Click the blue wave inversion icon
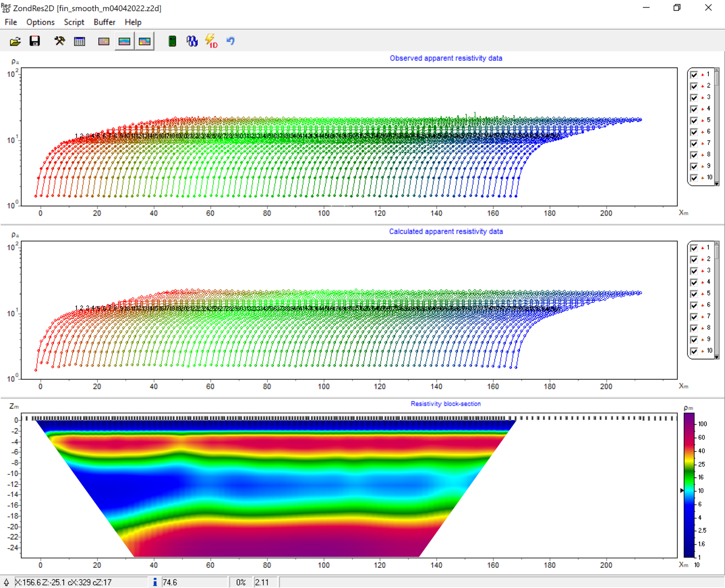Image resolution: width=725 pixels, height=588 pixels. pos(192,41)
